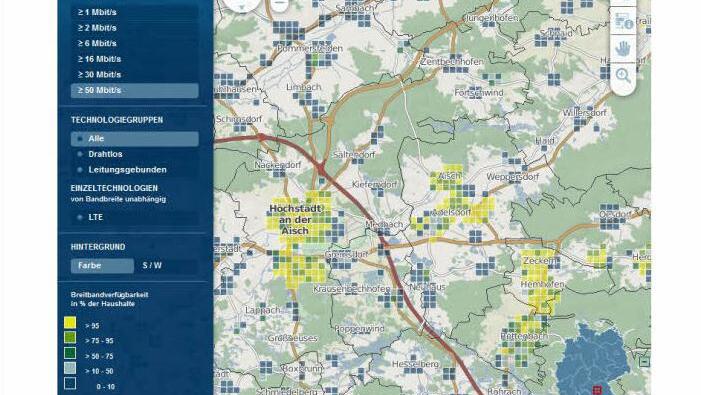Viewport: 701px width, 395px height.
Task: Click the Limbach map label
Action: click(x=304, y=87)
